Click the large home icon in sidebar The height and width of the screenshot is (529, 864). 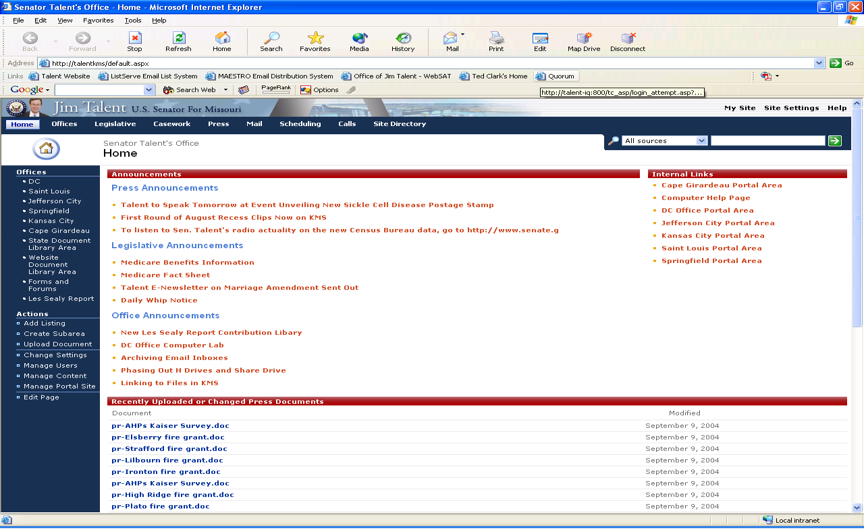(x=46, y=149)
